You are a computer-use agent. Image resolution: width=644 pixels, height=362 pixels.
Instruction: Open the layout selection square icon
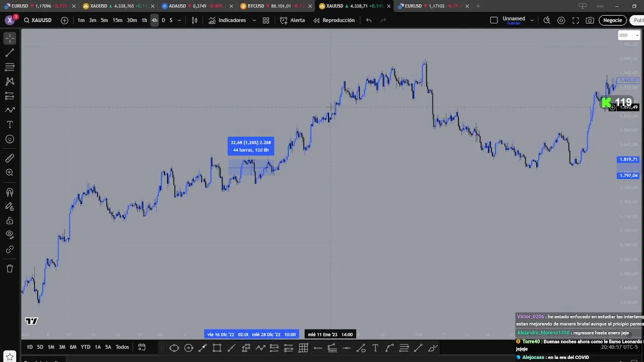click(494, 20)
